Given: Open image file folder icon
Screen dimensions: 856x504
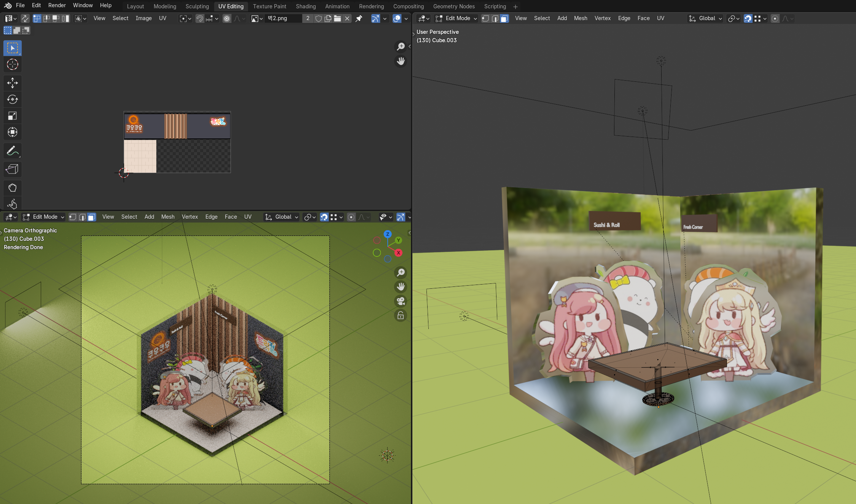Looking at the screenshot, I should pos(337,18).
